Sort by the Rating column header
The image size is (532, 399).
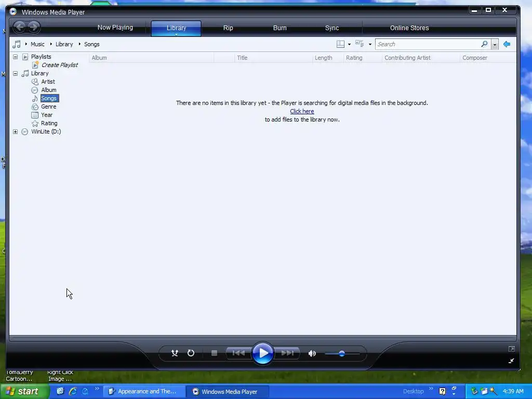pyautogui.click(x=363, y=58)
